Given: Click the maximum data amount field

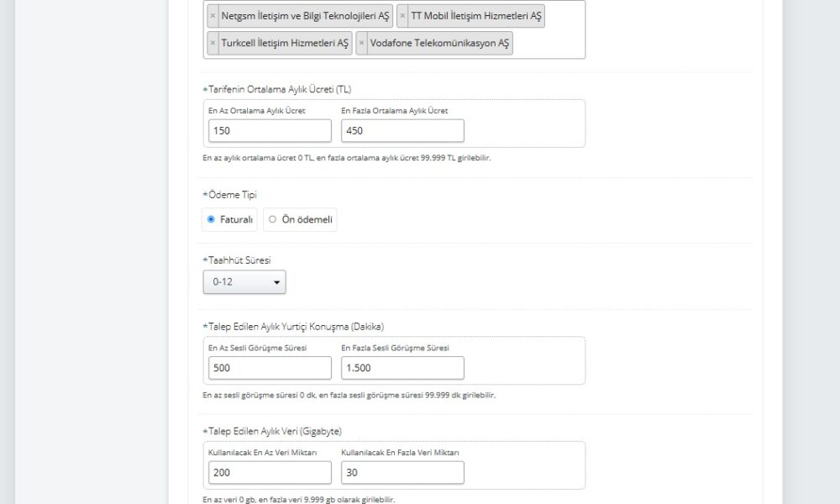Looking at the screenshot, I should 402,473.
